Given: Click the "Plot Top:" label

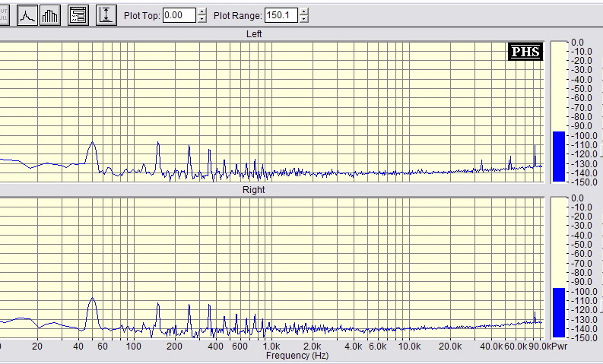Looking at the screenshot, I should click(142, 16).
